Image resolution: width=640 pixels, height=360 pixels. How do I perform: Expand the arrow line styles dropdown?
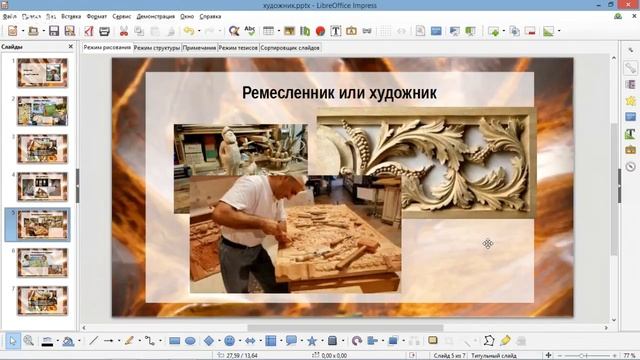click(x=119, y=340)
